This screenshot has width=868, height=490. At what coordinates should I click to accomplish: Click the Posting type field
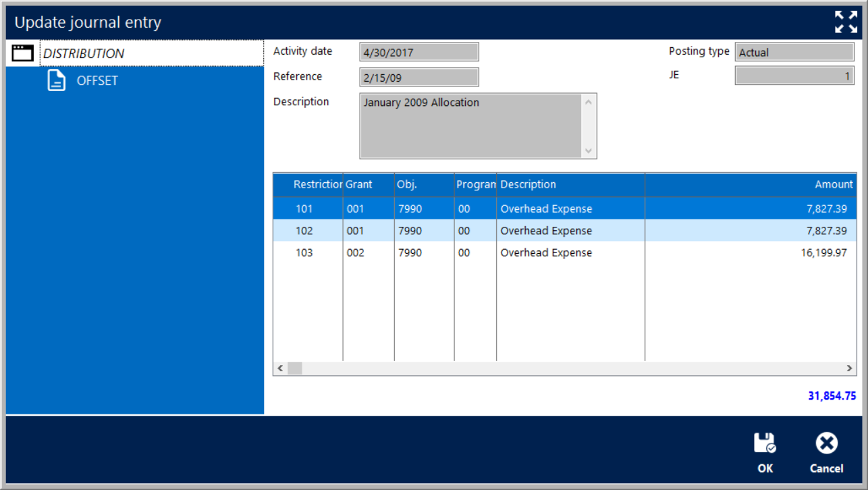pos(794,52)
